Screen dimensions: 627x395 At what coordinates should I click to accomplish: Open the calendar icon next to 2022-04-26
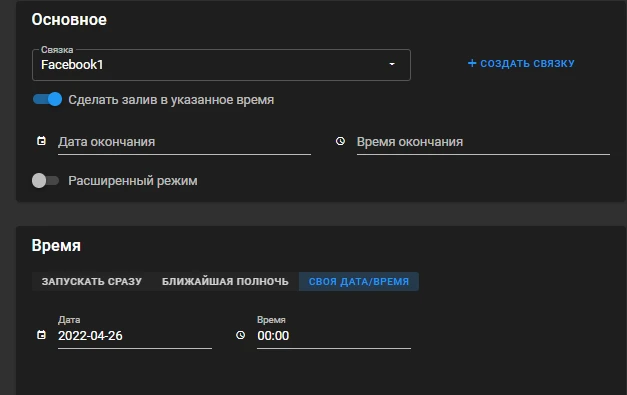(41, 335)
